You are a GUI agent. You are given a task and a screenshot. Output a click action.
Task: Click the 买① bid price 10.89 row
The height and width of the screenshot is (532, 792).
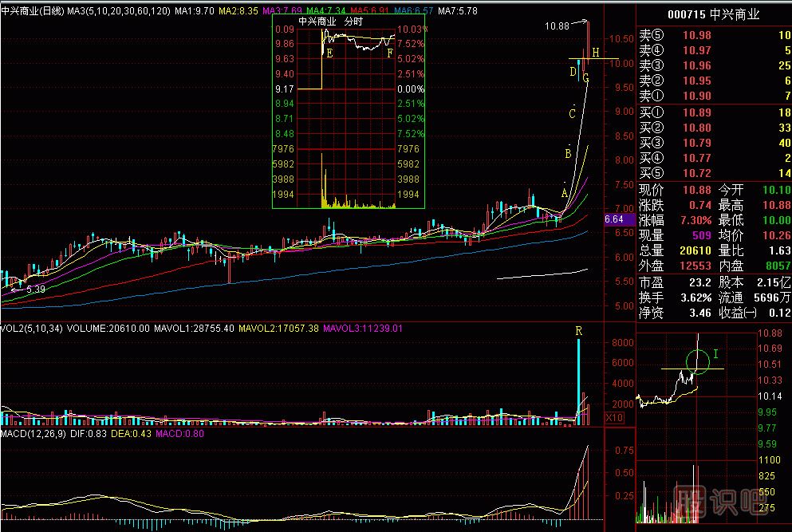[713, 113]
